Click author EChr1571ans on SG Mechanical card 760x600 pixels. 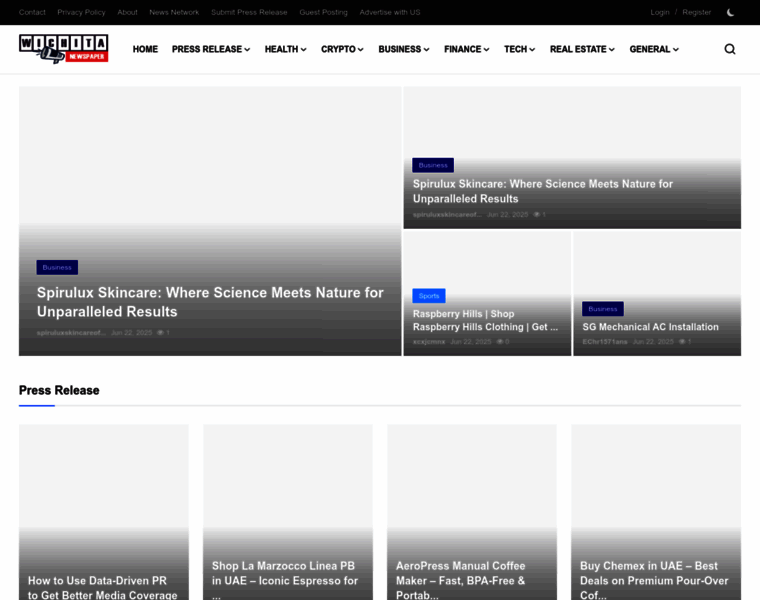pyautogui.click(x=604, y=342)
